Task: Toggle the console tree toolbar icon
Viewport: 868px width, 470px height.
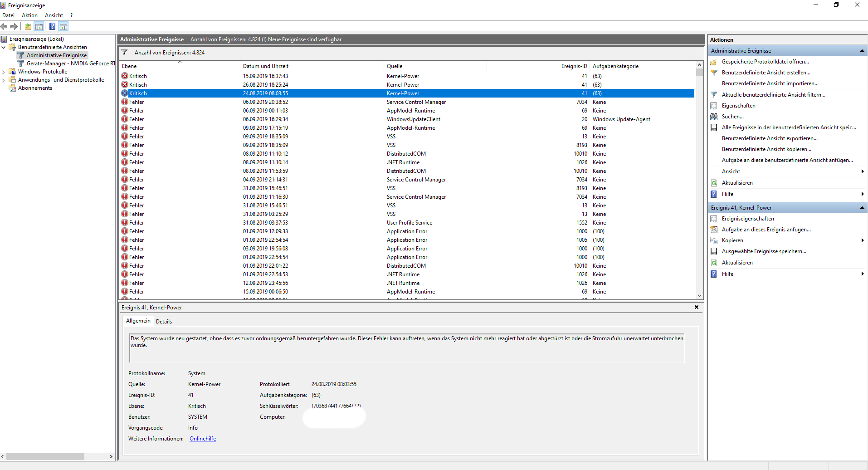Action: pyautogui.click(x=39, y=26)
